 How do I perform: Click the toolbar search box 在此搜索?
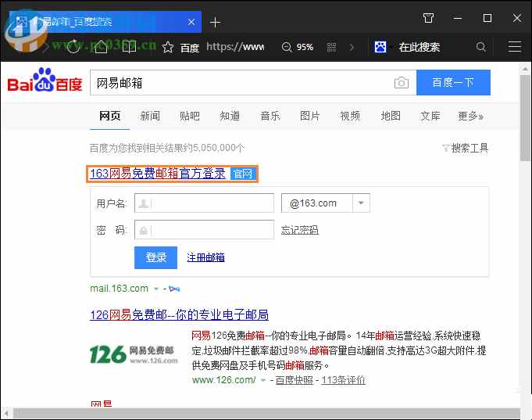(420, 47)
